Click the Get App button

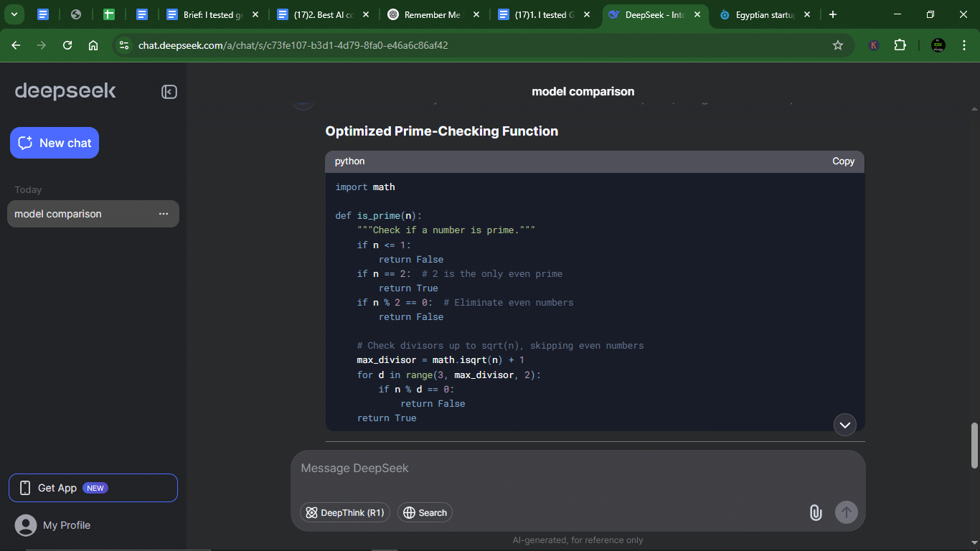[93, 488]
